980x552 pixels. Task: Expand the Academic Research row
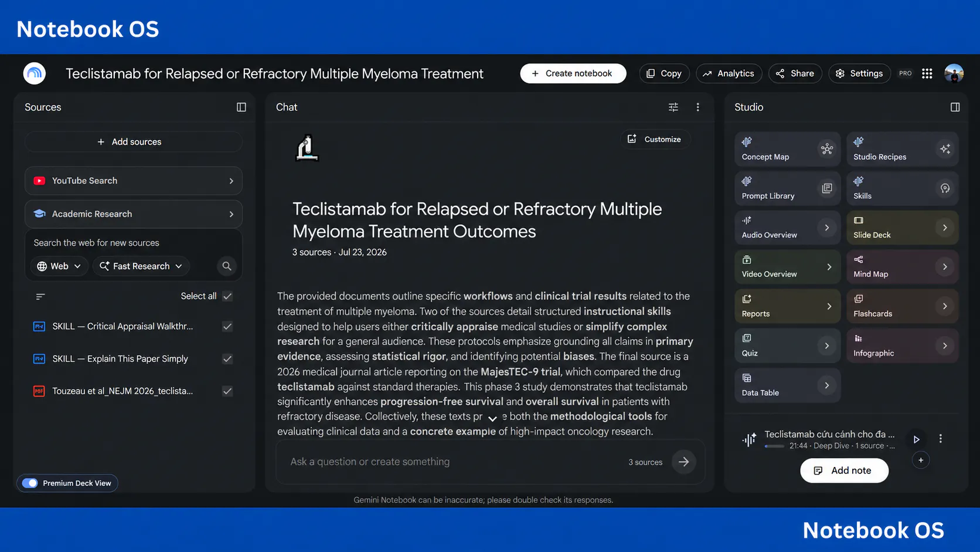pos(134,214)
